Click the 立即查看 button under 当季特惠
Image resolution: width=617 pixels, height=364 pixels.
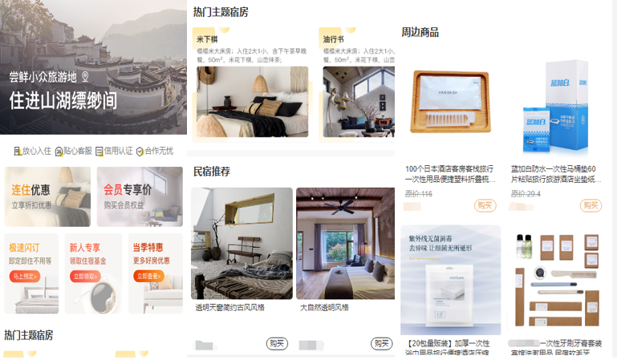pos(148,277)
